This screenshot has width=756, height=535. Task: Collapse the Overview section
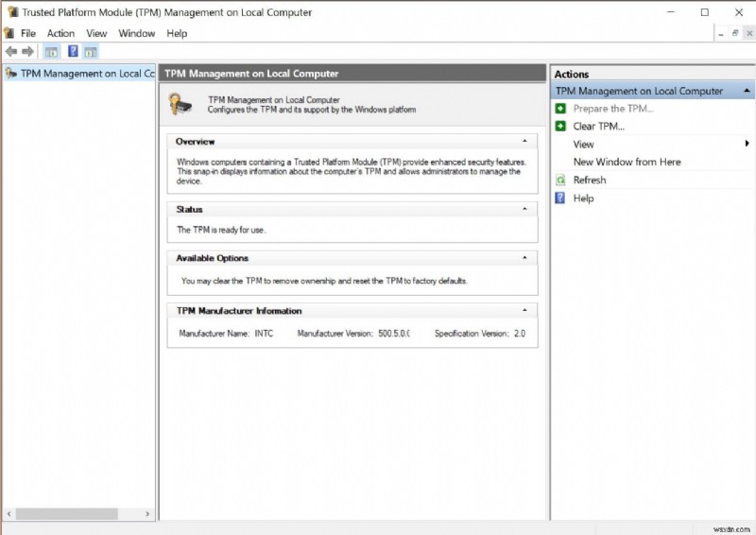[524, 142]
